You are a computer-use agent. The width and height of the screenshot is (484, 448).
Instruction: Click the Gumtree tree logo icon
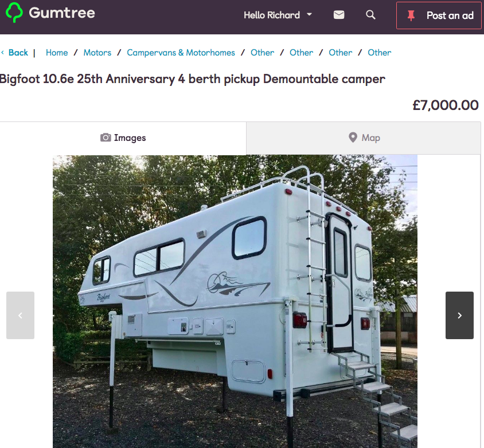14,13
